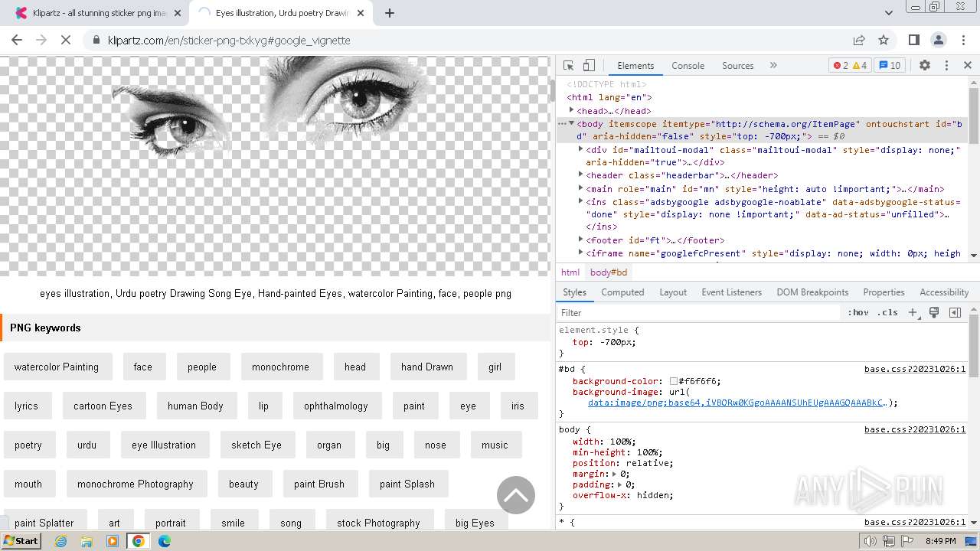Select the body#bd breadcrumb
This screenshot has width=980, height=551.
(x=609, y=272)
